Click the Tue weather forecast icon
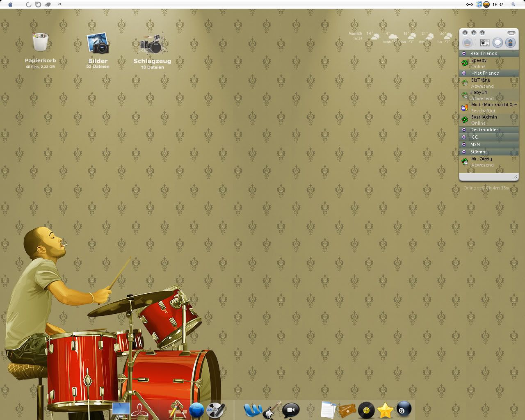525x420 pixels. pos(447,38)
